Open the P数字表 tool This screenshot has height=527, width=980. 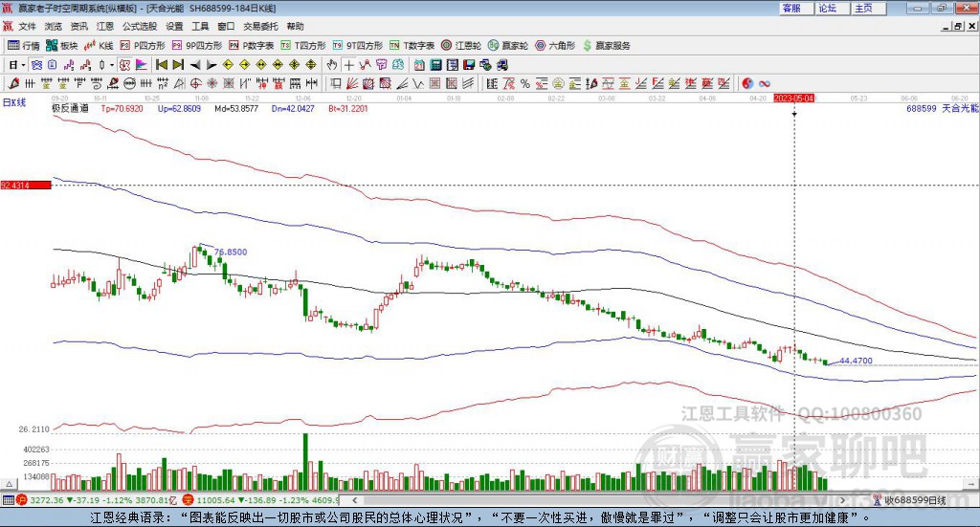pos(252,46)
